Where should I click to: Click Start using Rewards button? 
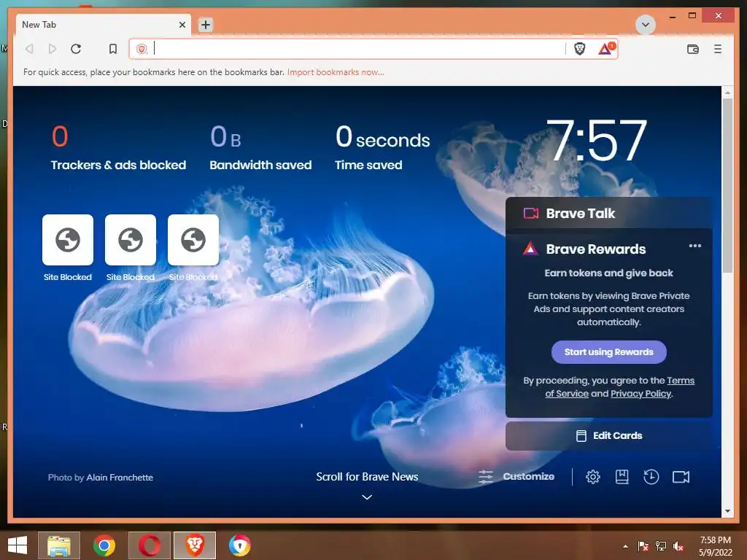coord(609,352)
